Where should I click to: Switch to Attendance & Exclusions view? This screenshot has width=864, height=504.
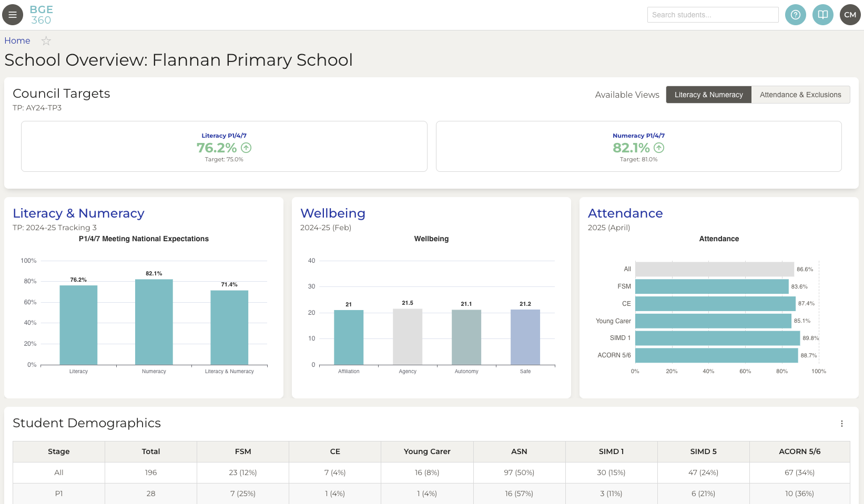point(800,95)
